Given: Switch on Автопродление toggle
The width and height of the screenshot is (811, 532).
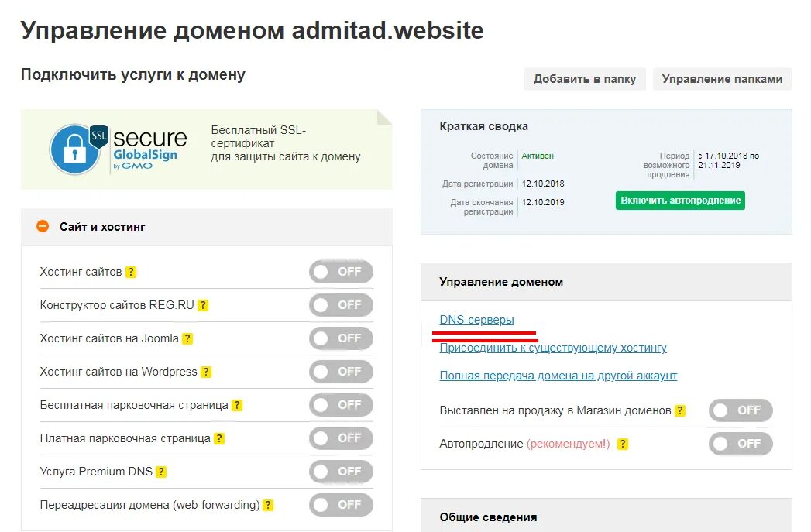Looking at the screenshot, I should [741, 444].
